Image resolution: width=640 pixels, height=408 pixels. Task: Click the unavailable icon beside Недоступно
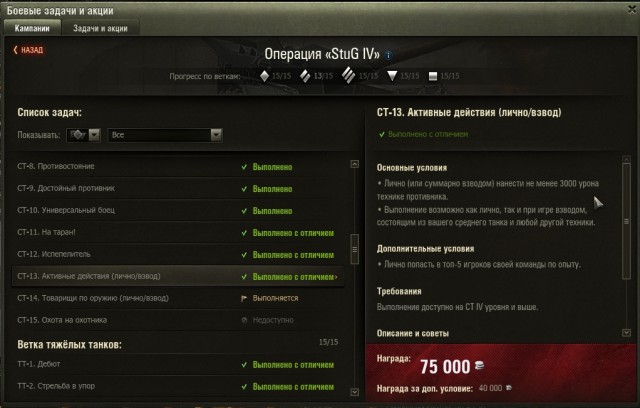[244, 321]
